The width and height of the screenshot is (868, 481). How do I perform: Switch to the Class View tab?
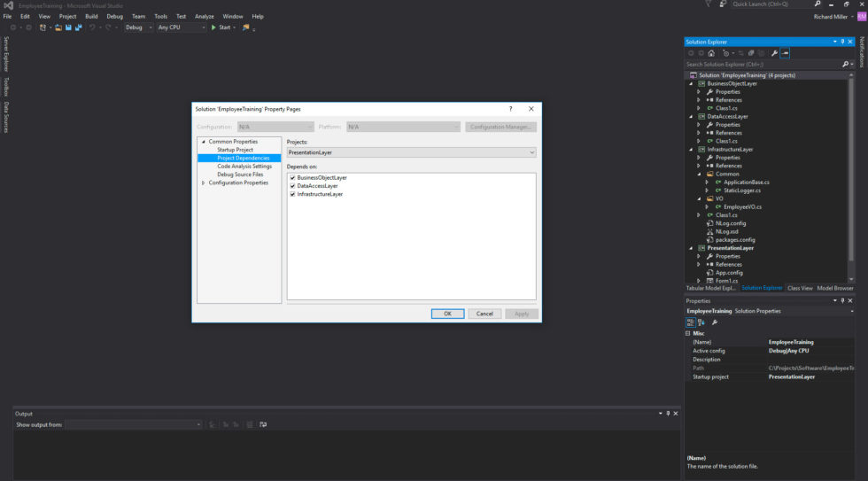(x=800, y=289)
